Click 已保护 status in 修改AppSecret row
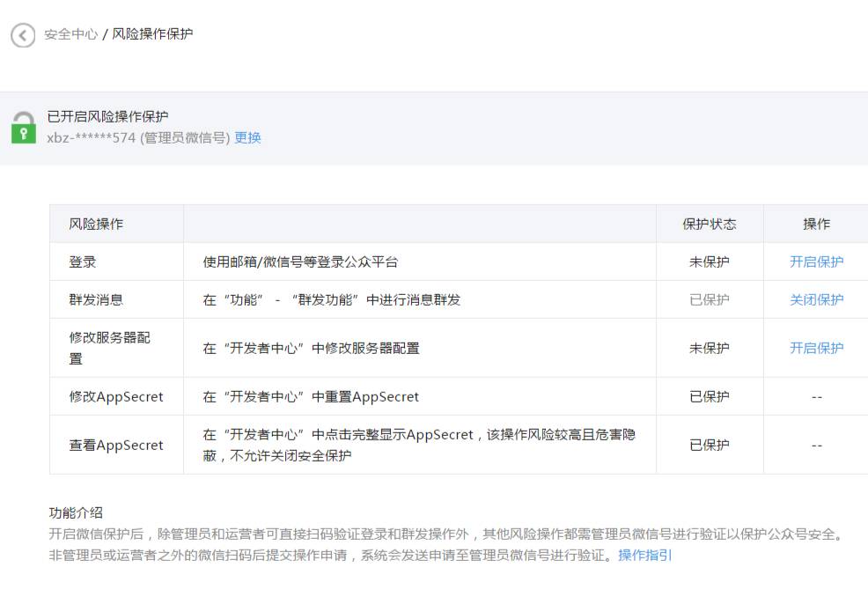The height and width of the screenshot is (597, 868). click(710, 397)
